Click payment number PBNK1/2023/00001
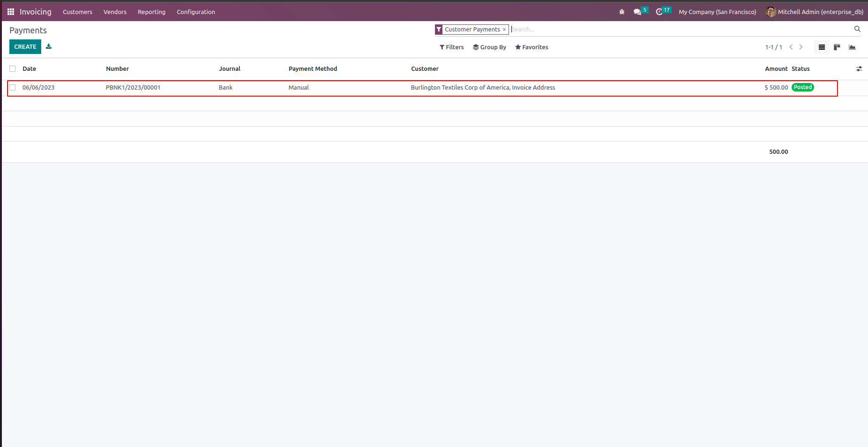This screenshot has height=447, width=868. coord(133,87)
